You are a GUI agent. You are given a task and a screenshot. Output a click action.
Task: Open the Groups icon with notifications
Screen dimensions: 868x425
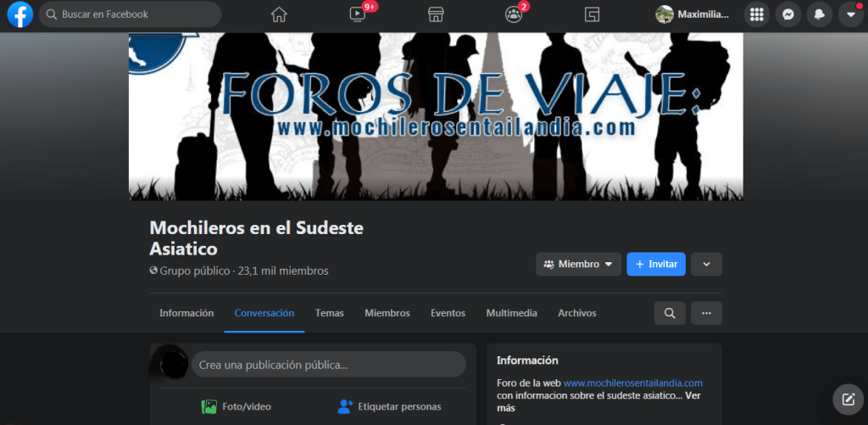tap(514, 14)
